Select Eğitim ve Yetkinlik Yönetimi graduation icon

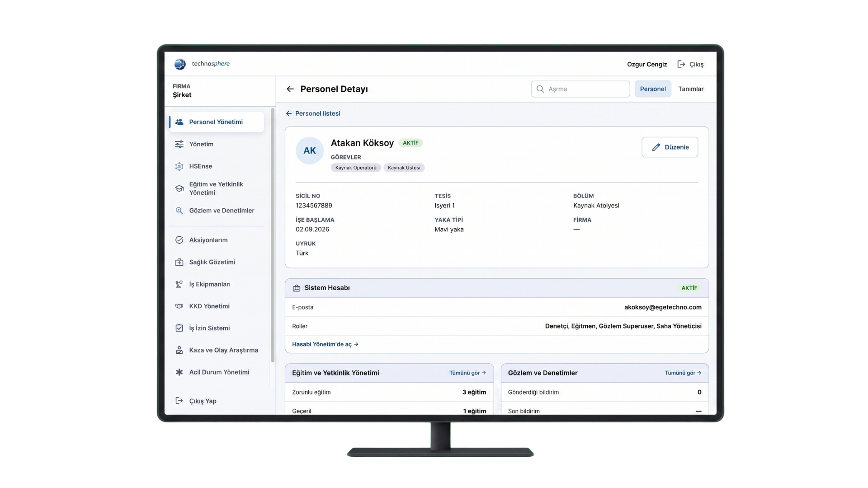[x=179, y=188]
